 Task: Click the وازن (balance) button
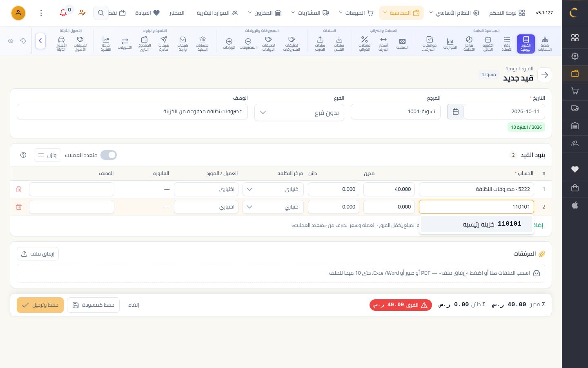click(x=47, y=155)
